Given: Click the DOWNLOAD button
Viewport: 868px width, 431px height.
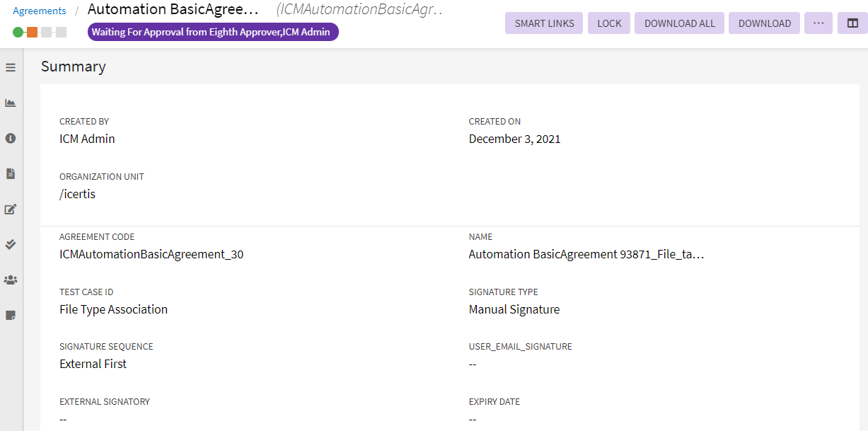Looking at the screenshot, I should pyautogui.click(x=765, y=23).
